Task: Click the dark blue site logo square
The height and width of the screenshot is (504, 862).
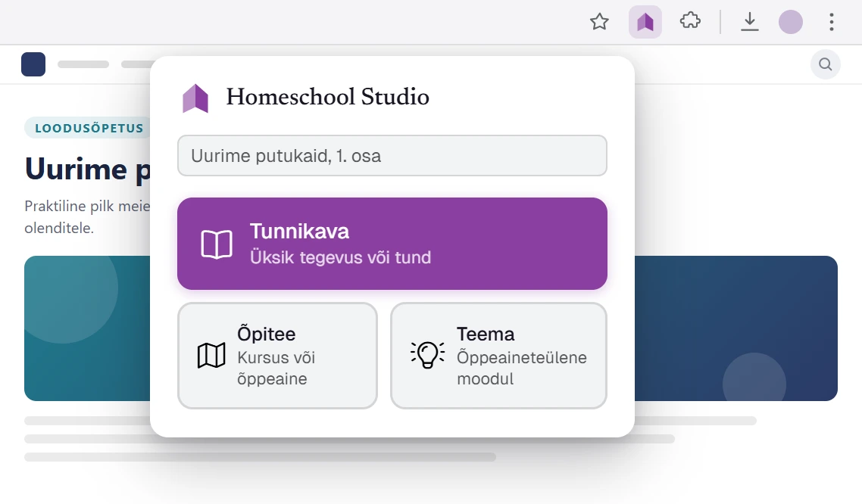Action: point(33,64)
